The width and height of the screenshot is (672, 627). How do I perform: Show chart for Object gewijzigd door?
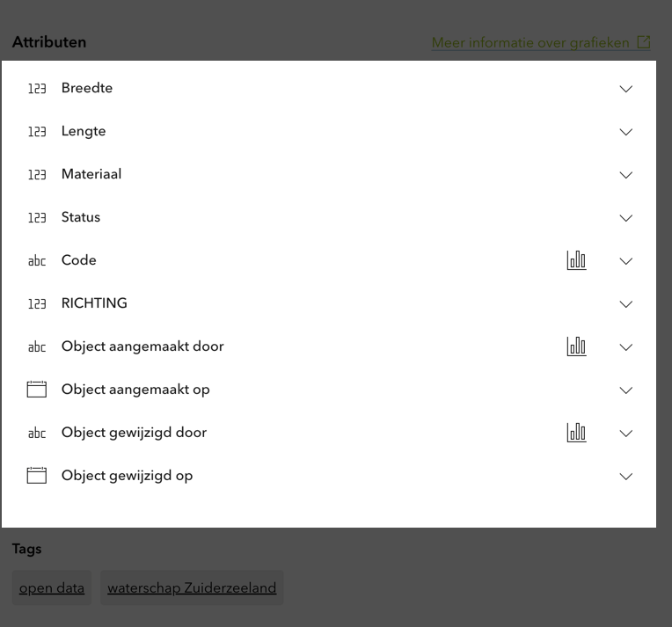(x=576, y=433)
